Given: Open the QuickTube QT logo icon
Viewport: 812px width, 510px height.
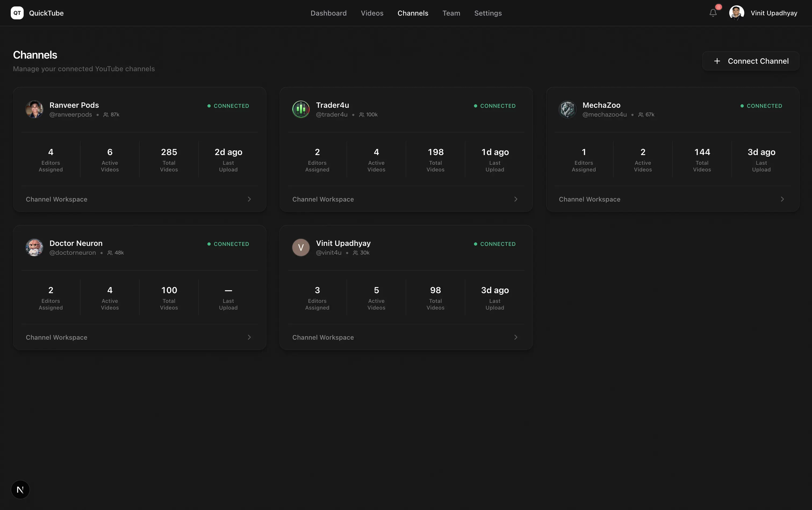Looking at the screenshot, I should [x=17, y=13].
